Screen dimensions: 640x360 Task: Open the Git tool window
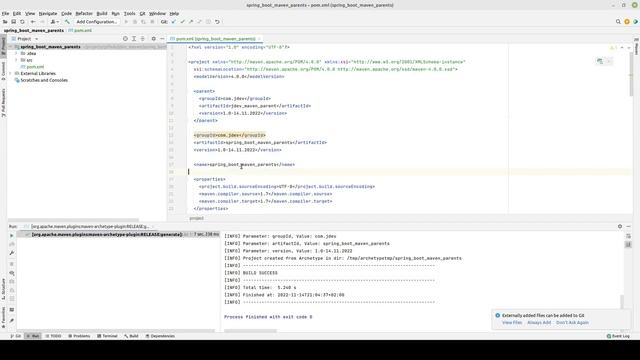click(16, 336)
